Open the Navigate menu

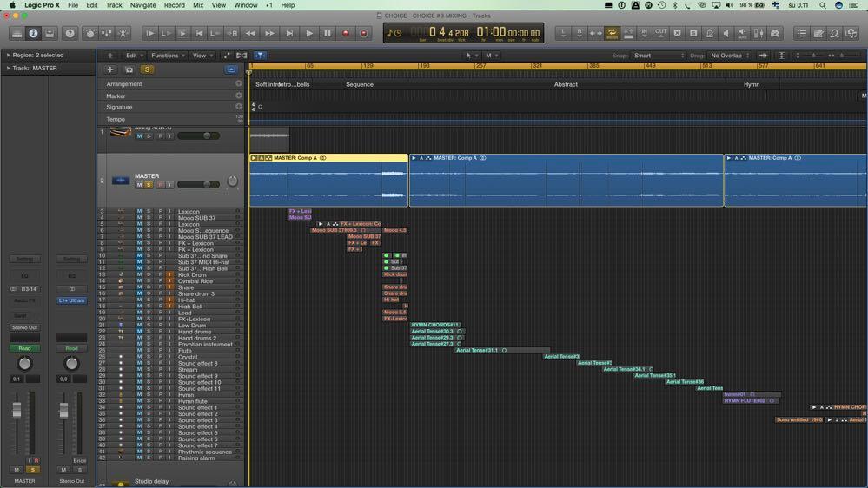(142, 5)
